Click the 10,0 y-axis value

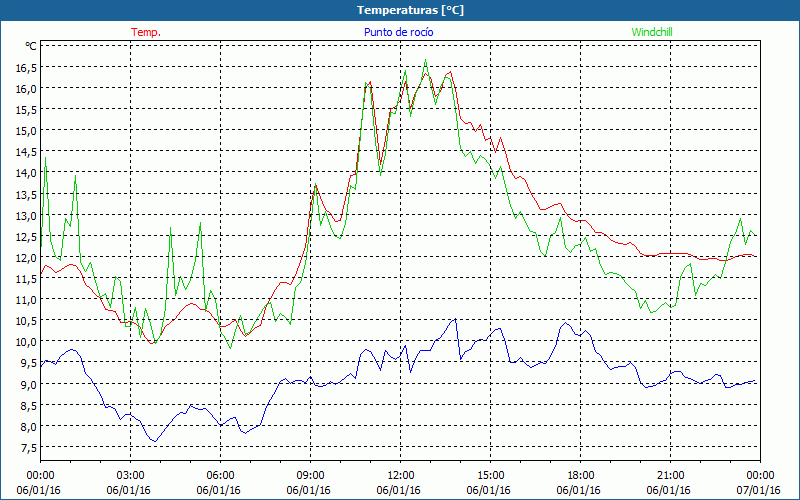(x=27, y=342)
